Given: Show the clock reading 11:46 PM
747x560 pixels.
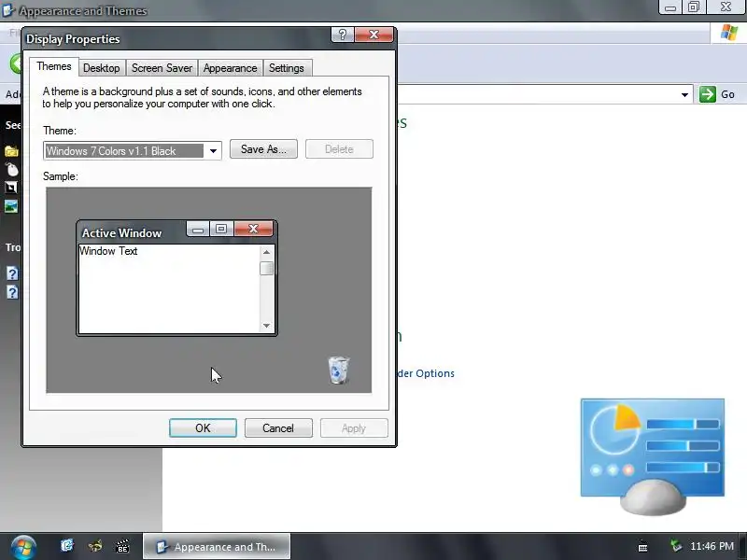Looking at the screenshot, I should tap(712, 546).
